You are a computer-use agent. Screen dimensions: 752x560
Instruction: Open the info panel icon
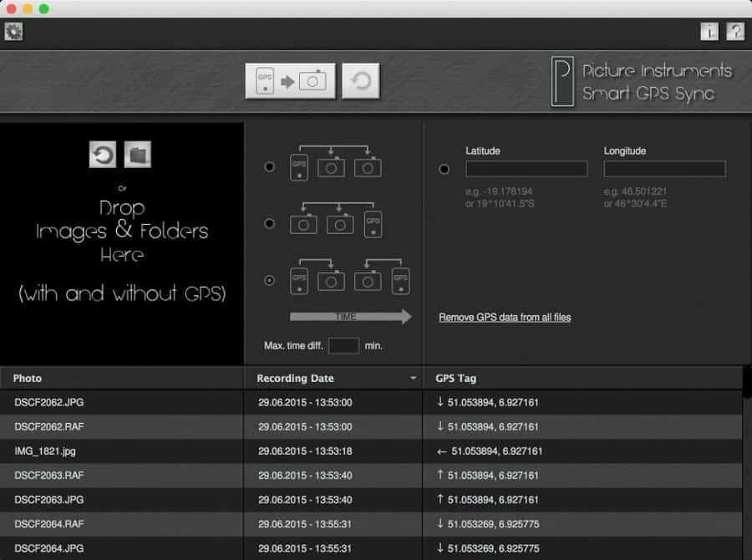pos(709,32)
